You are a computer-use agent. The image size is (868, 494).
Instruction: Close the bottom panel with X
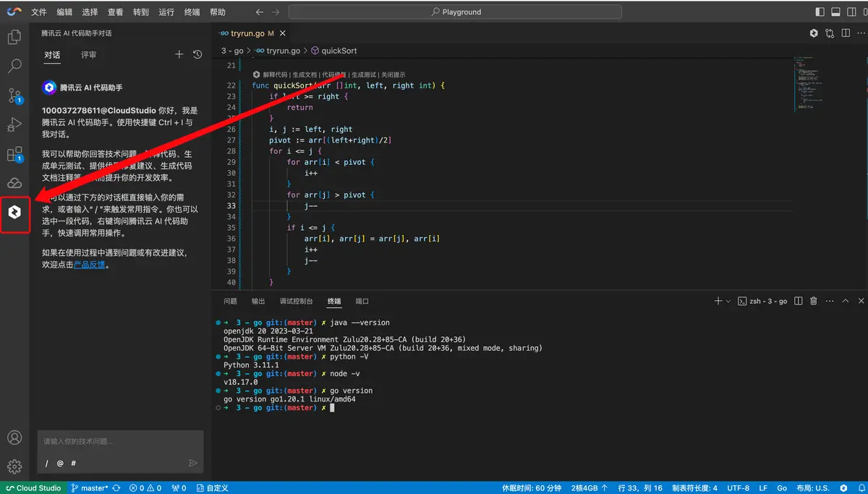(x=860, y=301)
